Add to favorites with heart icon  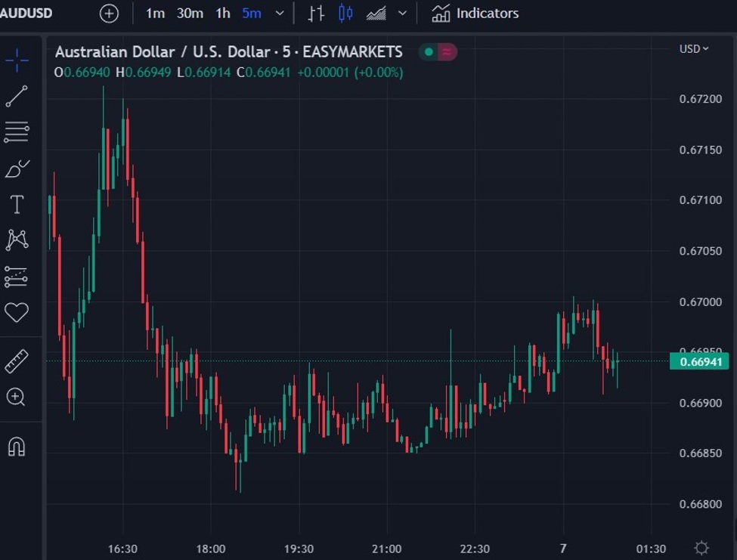[x=17, y=312]
